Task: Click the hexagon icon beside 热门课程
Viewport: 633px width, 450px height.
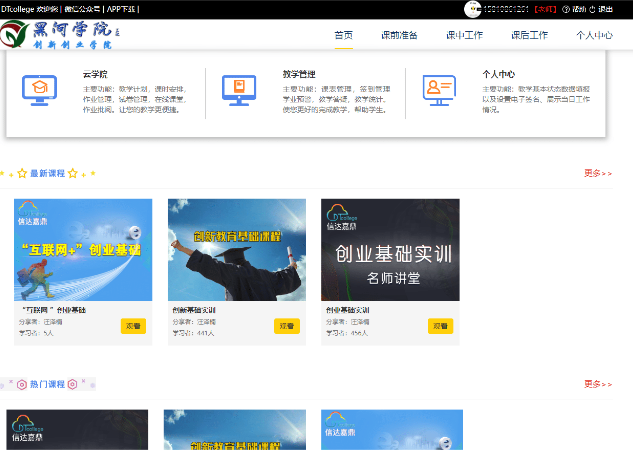Action: coord(21,384)
